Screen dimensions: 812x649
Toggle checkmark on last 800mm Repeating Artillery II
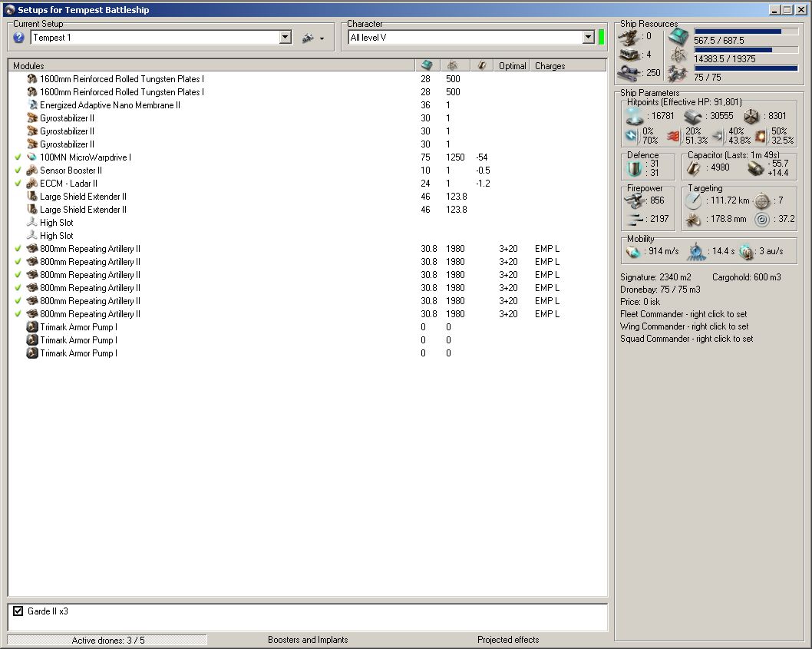click(18, 313)
